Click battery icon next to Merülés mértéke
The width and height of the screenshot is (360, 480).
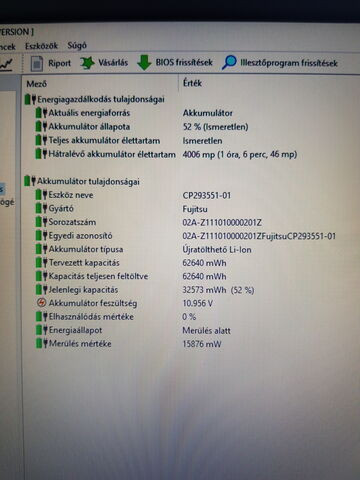click(41, 343)
